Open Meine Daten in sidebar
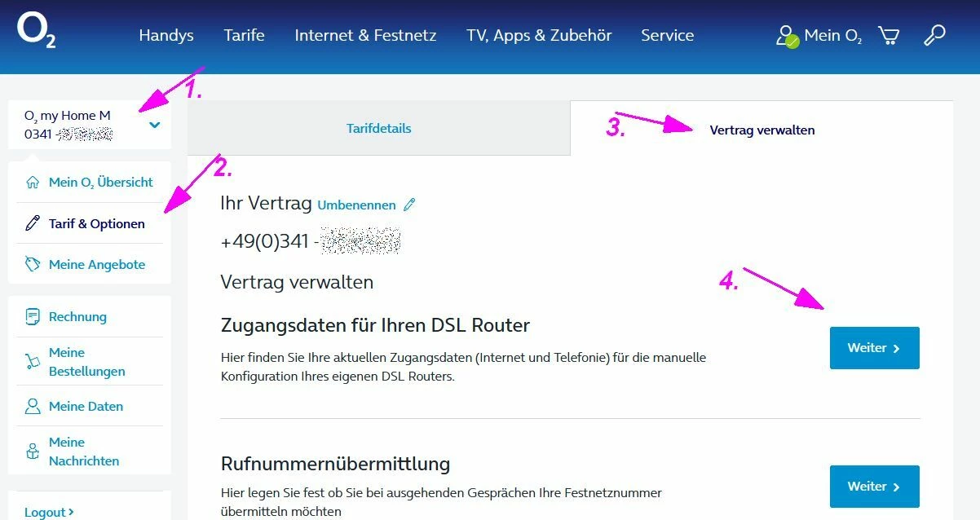 tap(86, 406)
